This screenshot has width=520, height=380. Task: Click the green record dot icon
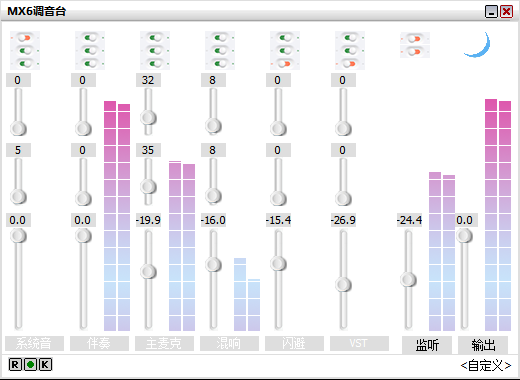coord(30,365)
